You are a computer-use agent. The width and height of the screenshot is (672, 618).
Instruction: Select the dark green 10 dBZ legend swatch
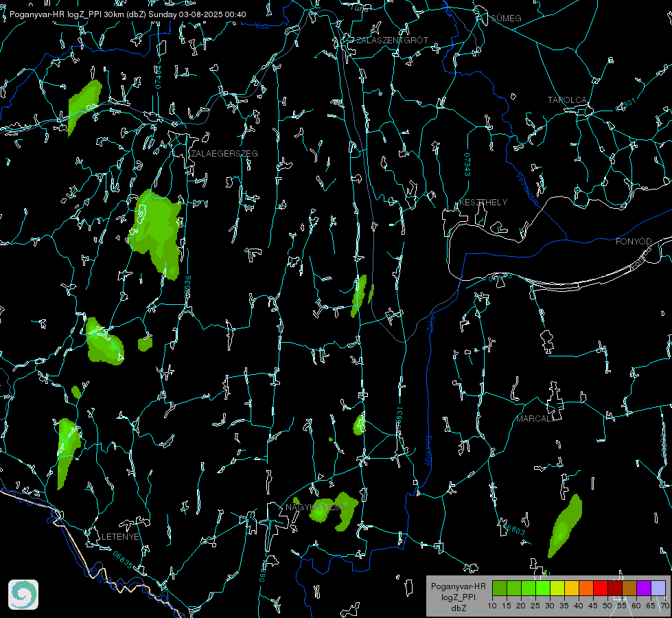click(500, 588)
